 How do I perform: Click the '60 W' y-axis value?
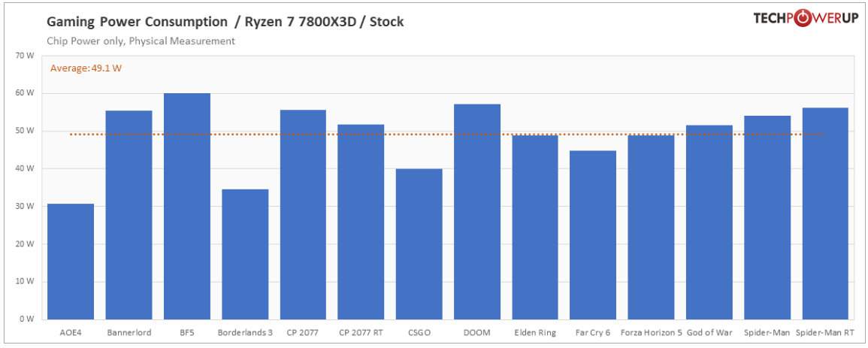tap(26, 93)
